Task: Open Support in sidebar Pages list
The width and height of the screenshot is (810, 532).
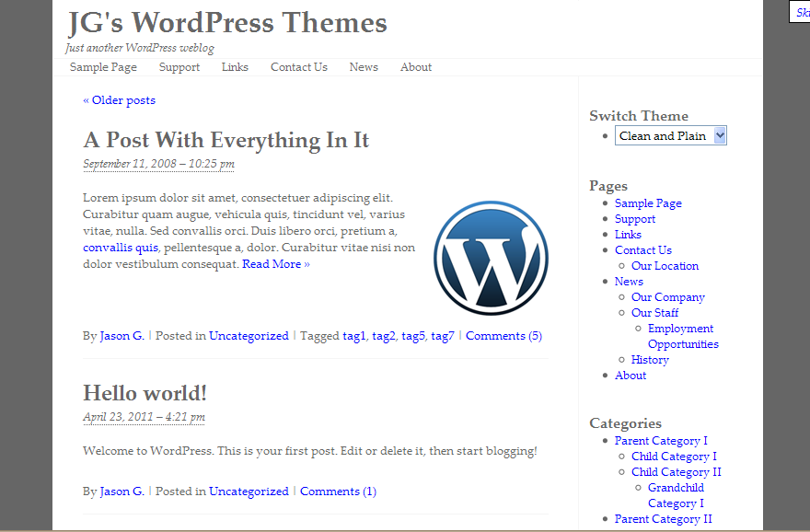Action: click(x=635, y=219)
